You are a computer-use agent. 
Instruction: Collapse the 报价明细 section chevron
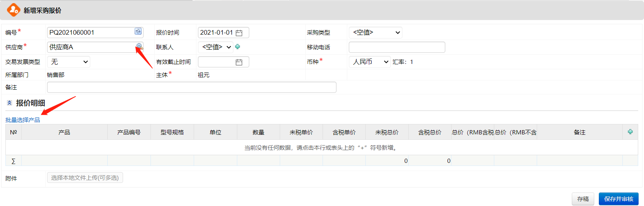point(10,103)
